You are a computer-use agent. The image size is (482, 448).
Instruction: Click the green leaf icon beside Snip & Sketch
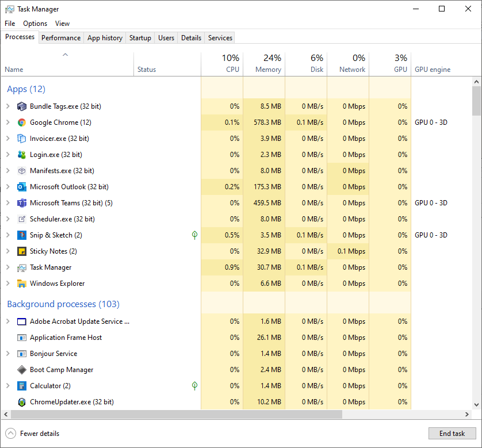(x=194, y=235)
